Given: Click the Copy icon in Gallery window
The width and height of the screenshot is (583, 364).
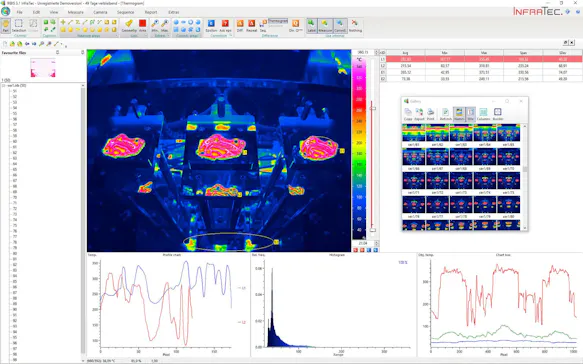Looking at the screenshot, I should tap(408, 114).
